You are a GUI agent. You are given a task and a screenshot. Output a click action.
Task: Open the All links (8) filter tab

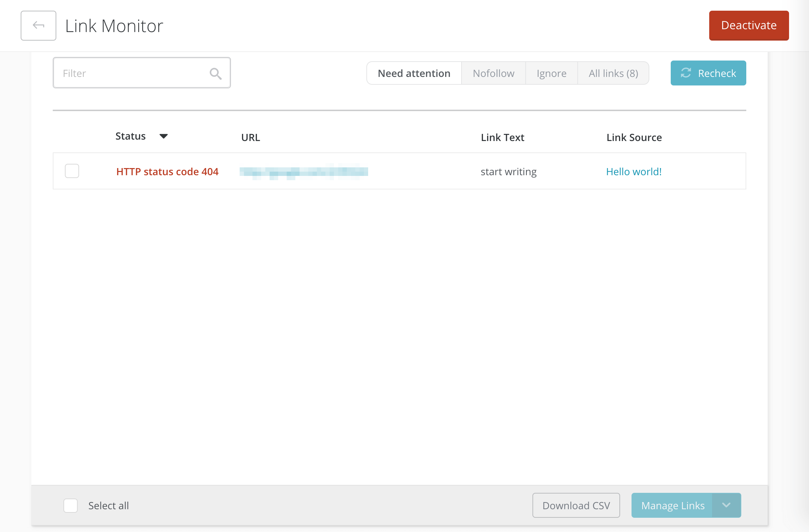(x=613, y=73)
